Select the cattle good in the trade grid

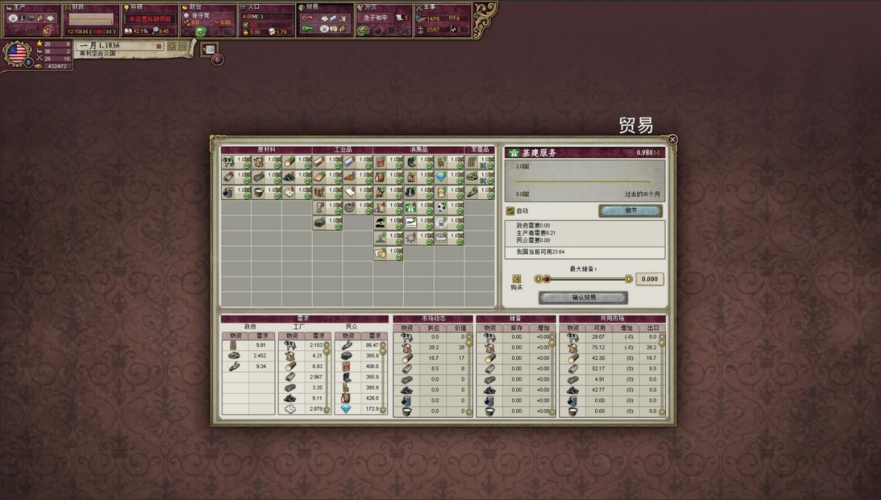click(x=236, y=162)
